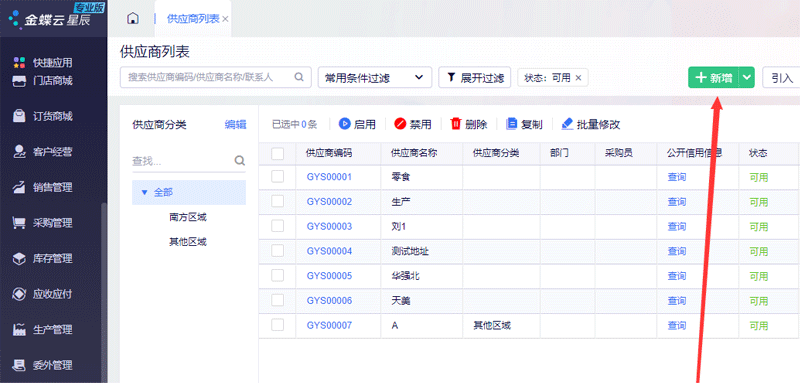This screenshot has width=800, height=383.
Task: Select 其他区域 in category tree
Action: click(188, 242)
